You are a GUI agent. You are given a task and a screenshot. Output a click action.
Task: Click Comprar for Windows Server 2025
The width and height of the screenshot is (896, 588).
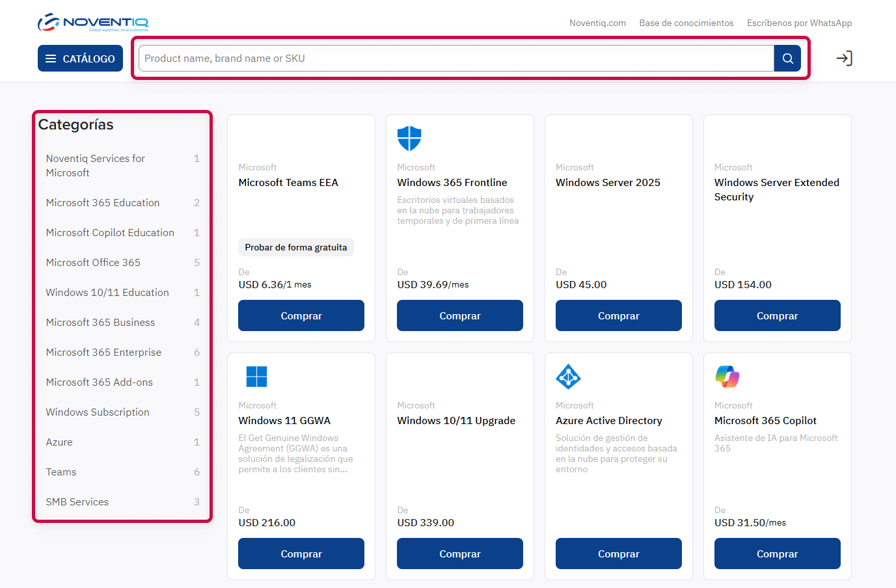618,315
